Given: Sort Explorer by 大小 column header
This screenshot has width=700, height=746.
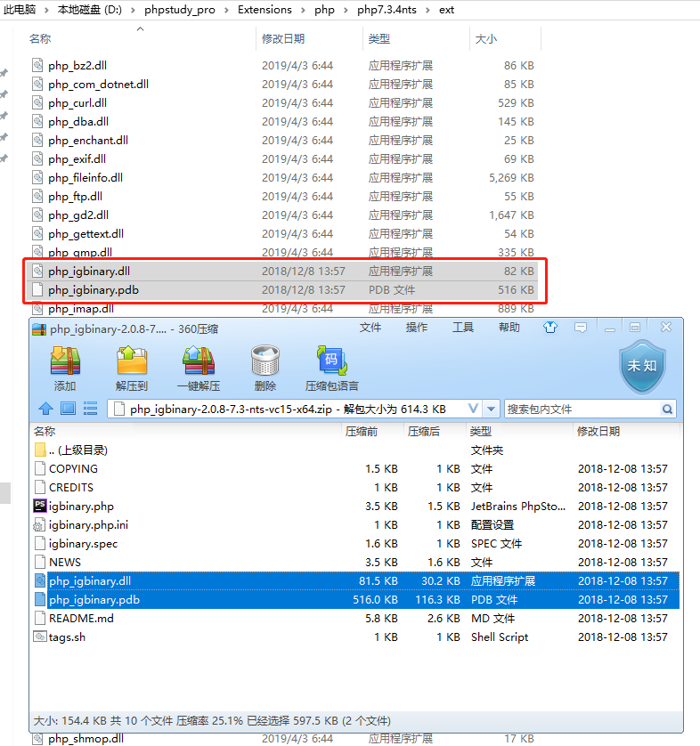Looking at the screenshot, I should [486, 38].
